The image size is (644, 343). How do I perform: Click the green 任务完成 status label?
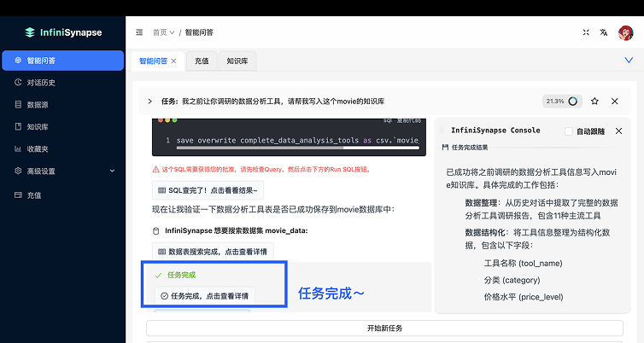181,275
